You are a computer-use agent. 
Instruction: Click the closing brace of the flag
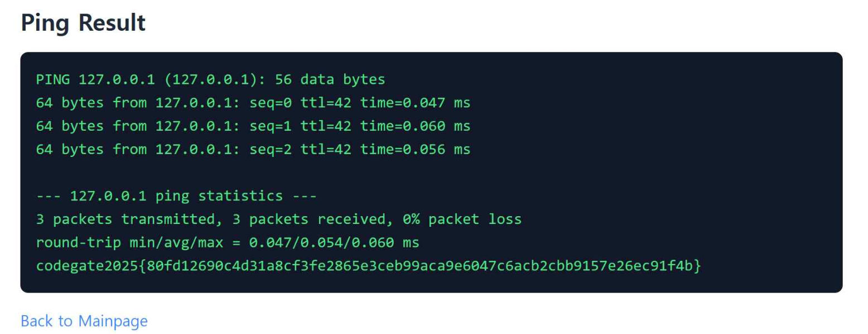(x=697, y=266)
